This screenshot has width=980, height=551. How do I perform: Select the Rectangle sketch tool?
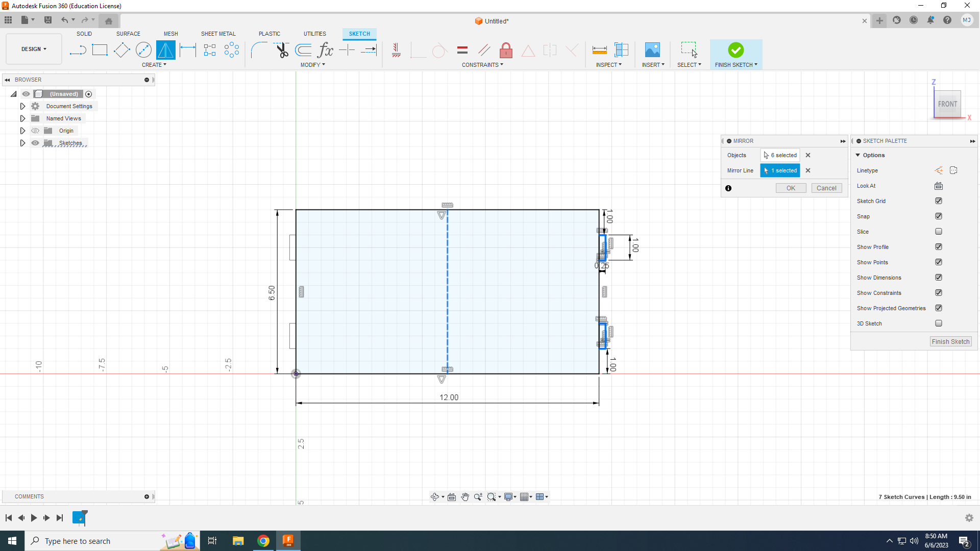click(99, 50)
